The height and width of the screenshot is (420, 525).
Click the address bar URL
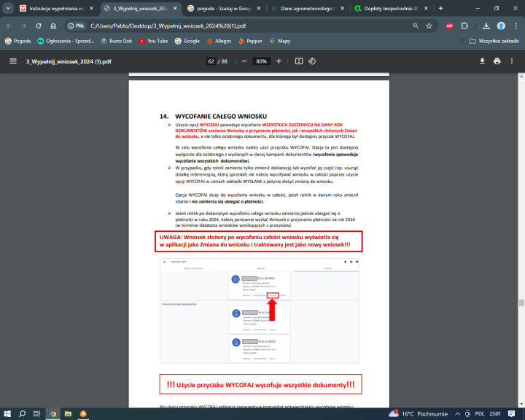[x=219, y=25]
